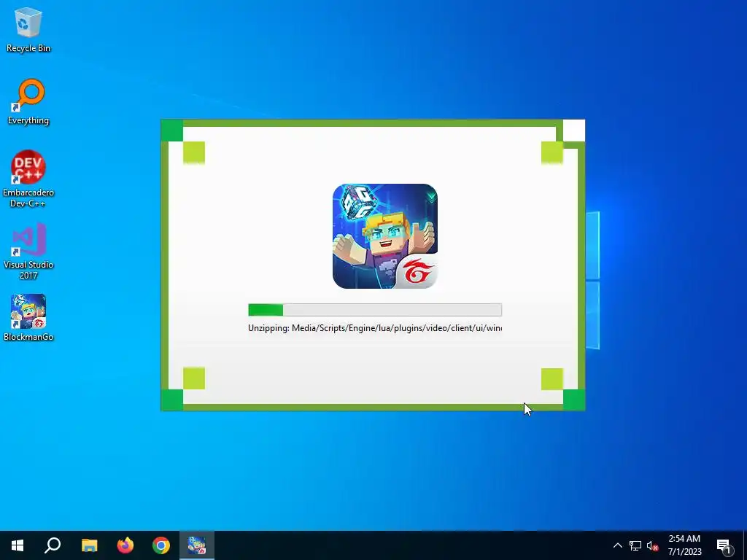Open the network status tray icon
This screenshot has width=747, height=560.
click(x=635, y=545)
